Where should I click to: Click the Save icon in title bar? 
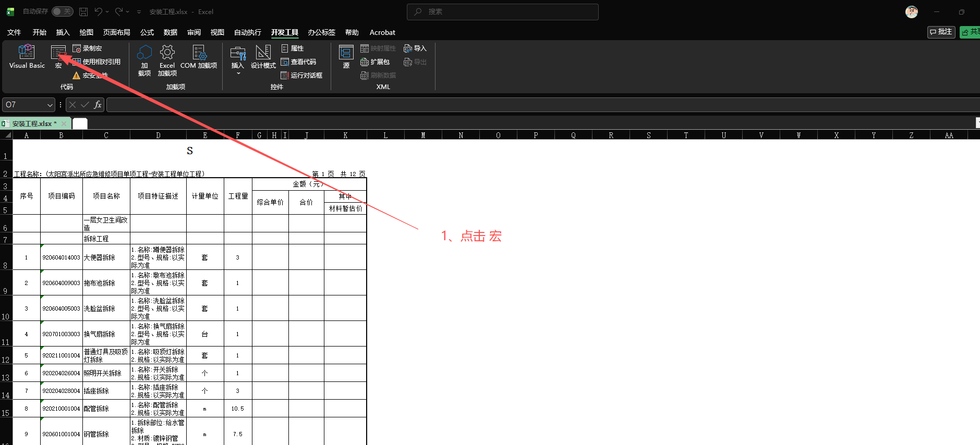(x=83, y=11)
